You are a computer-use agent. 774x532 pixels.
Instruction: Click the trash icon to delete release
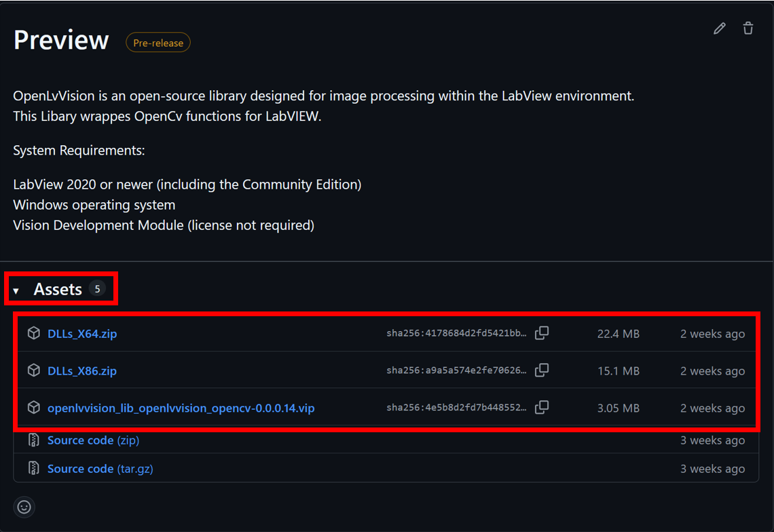tap(748, 28)
